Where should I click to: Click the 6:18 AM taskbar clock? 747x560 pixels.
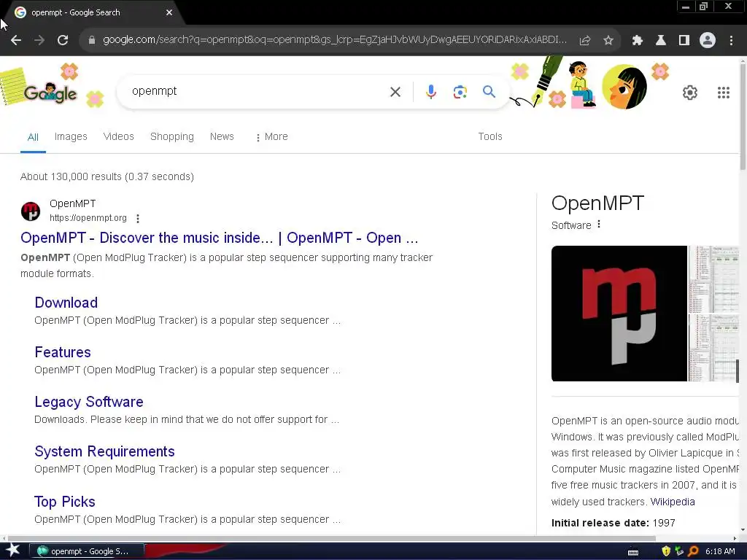720,551
